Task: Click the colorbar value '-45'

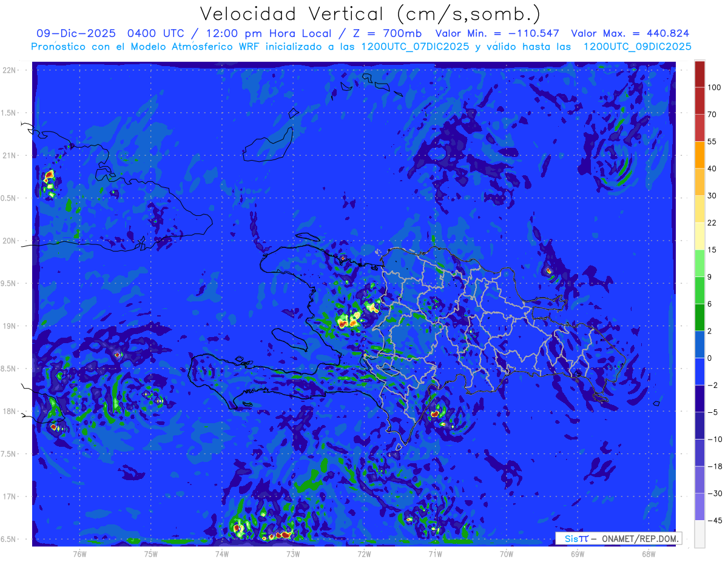Action: 714,520
